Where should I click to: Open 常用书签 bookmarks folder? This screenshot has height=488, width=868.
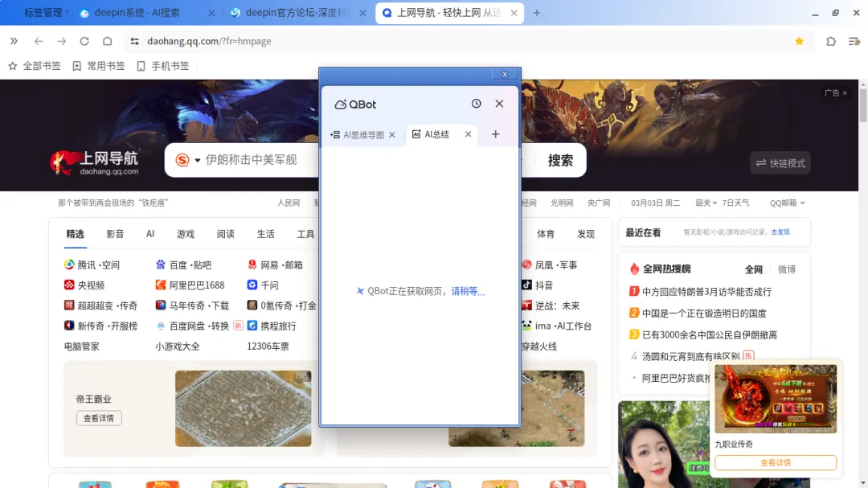click(99, 66)
